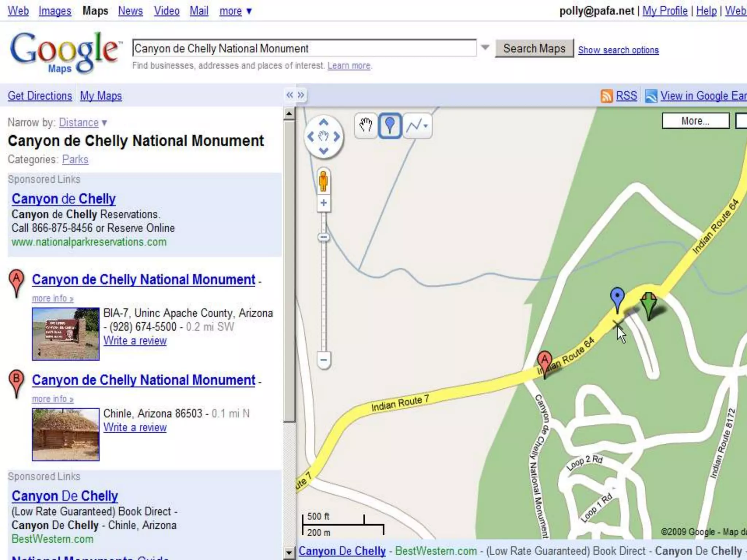
Task: Open the search box history dropdown arrow
Action: (485, 47)
